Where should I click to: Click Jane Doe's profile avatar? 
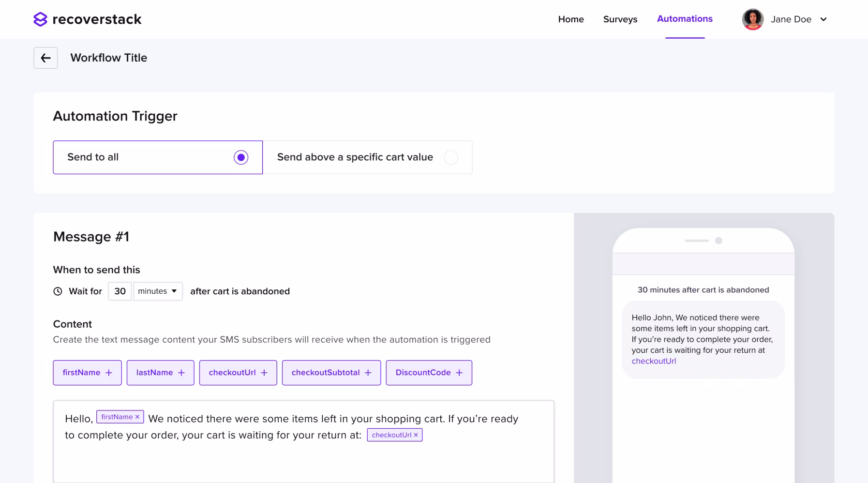coord(752,19)
